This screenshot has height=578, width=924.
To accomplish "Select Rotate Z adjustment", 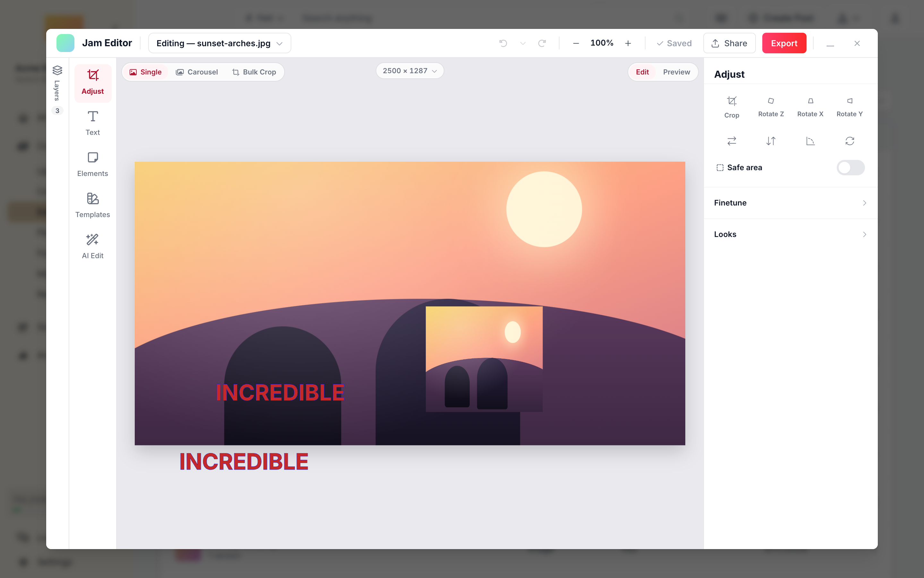I will click(771, 107).
